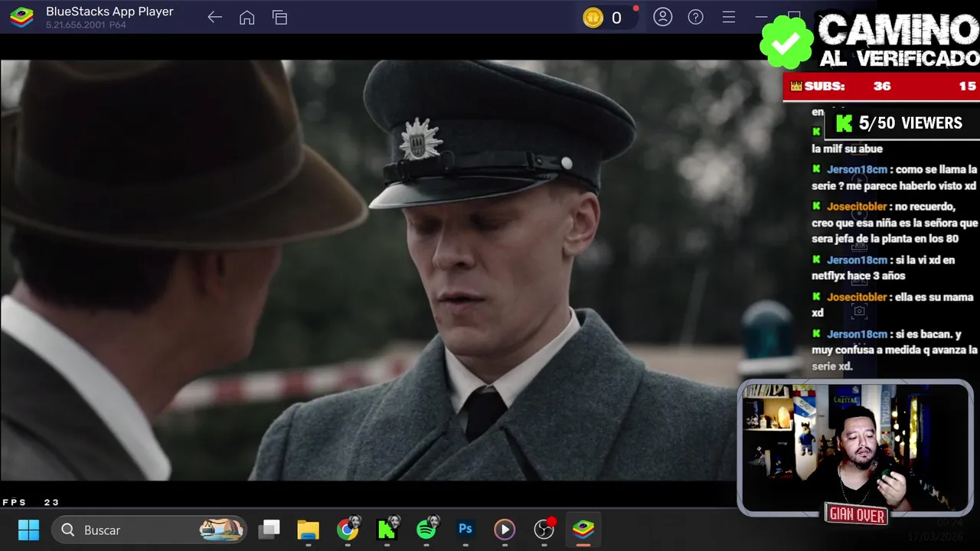
Task: Switch to Google Chrome in taskbar
Action: point(348,530)
